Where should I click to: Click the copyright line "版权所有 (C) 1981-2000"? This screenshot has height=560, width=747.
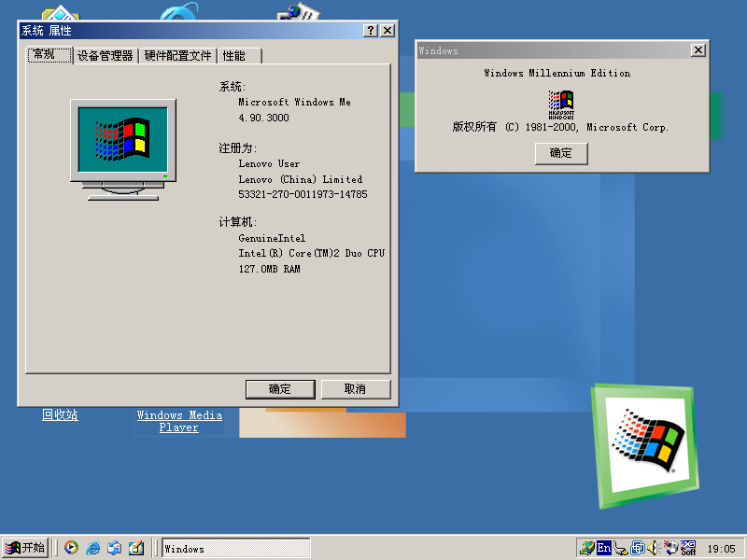coord(515,127)
